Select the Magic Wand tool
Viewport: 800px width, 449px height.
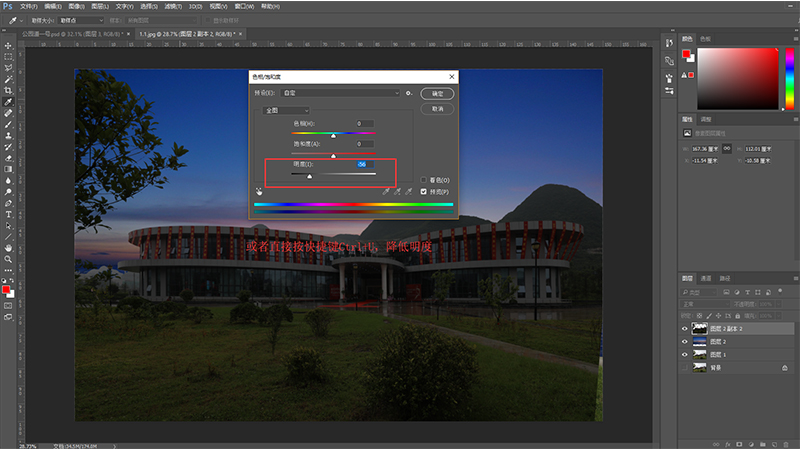[x=9, y=80]
